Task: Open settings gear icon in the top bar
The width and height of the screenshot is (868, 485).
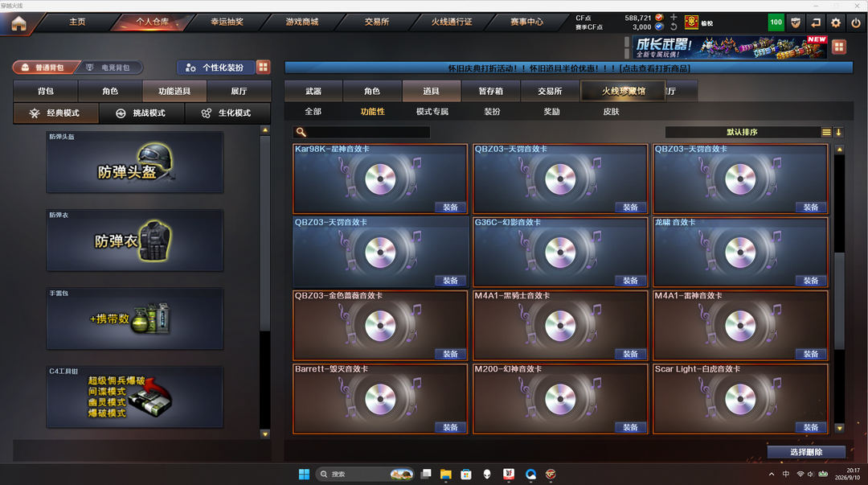Action: (836, 23)
